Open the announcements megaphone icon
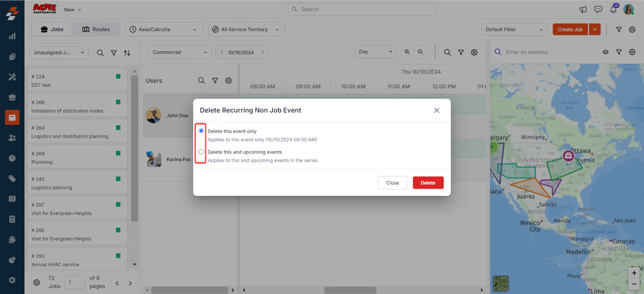 click(583, 9)
